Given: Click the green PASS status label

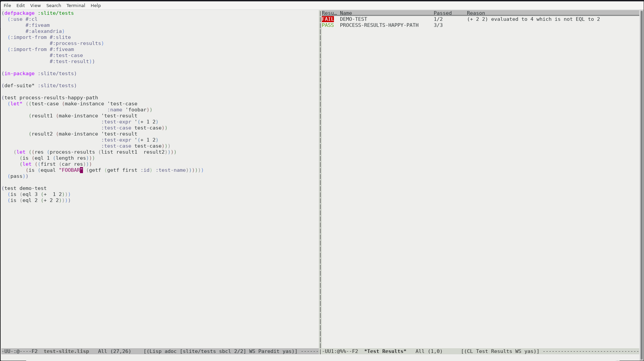Looking at the screenshot, I should point(328,25).
